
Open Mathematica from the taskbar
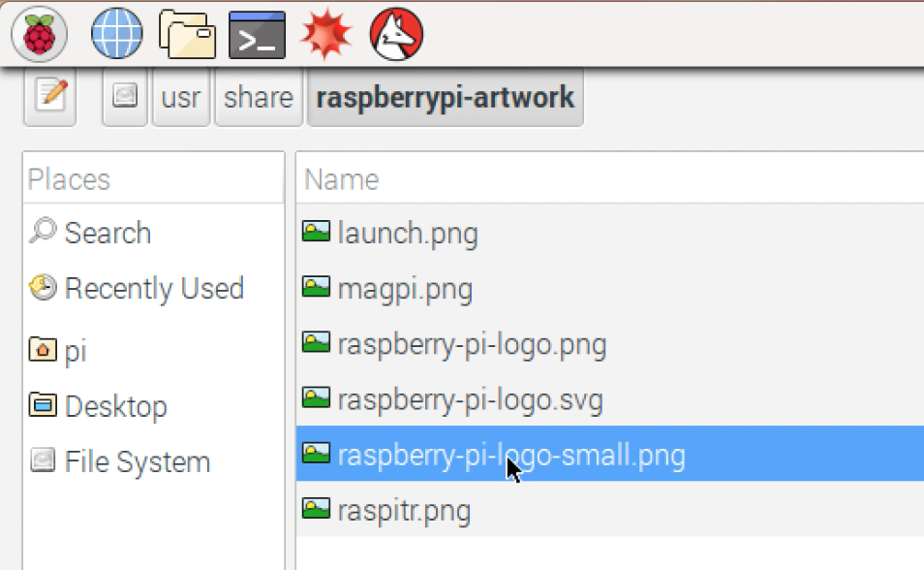coord(325,33)
